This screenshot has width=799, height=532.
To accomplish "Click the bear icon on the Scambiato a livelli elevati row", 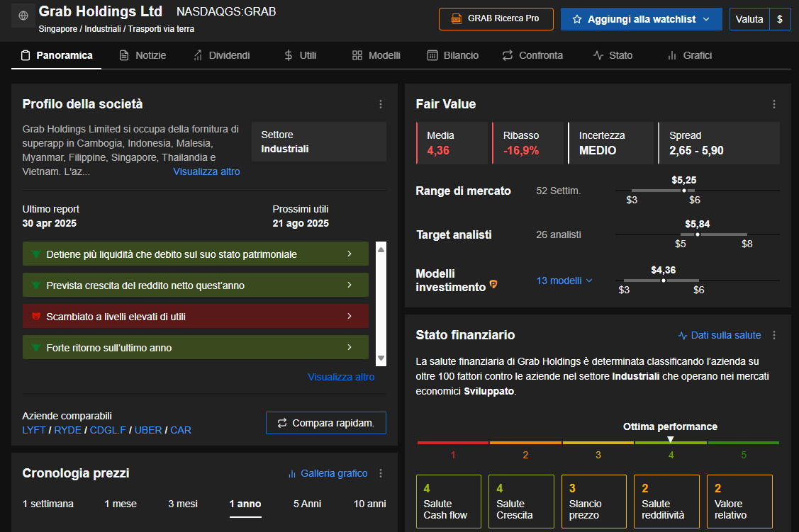I will click(35, 317).
